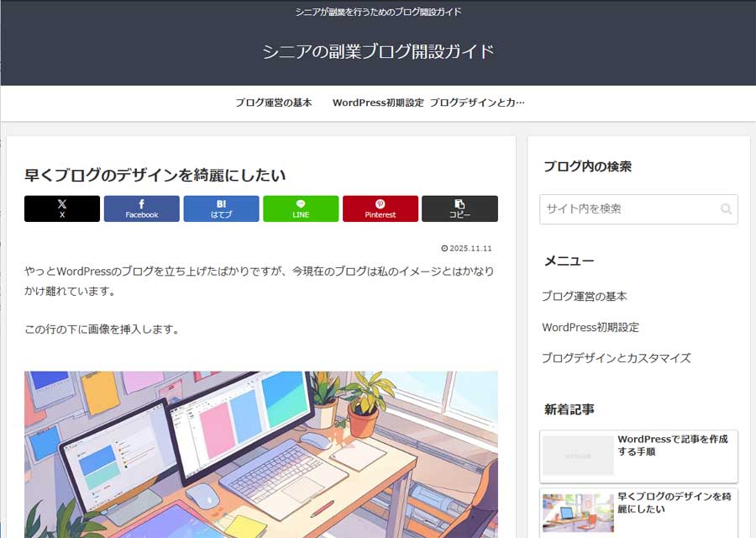Click the search magnifier icon
Screen dimensions: 756x538
(725, 209)
